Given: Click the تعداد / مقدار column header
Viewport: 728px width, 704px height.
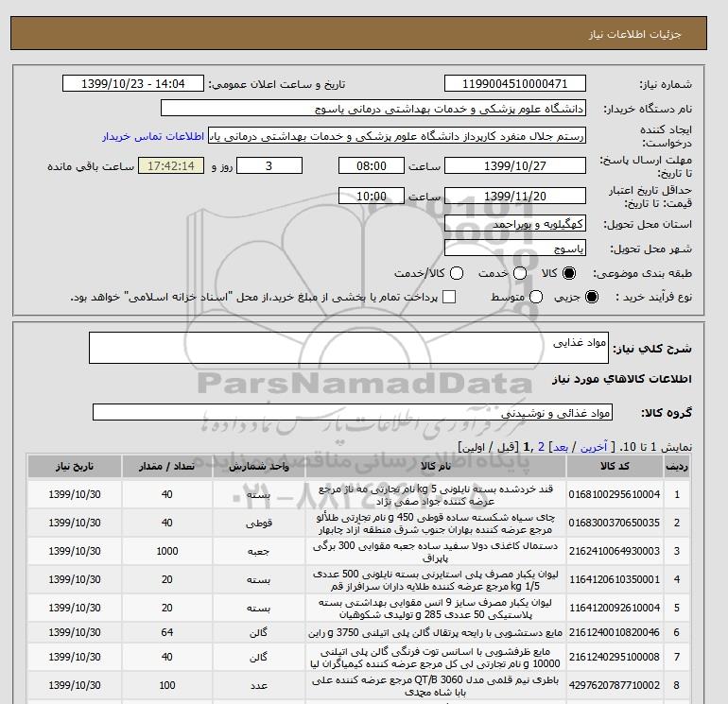Looking at the screenshot, I should 166,467.
